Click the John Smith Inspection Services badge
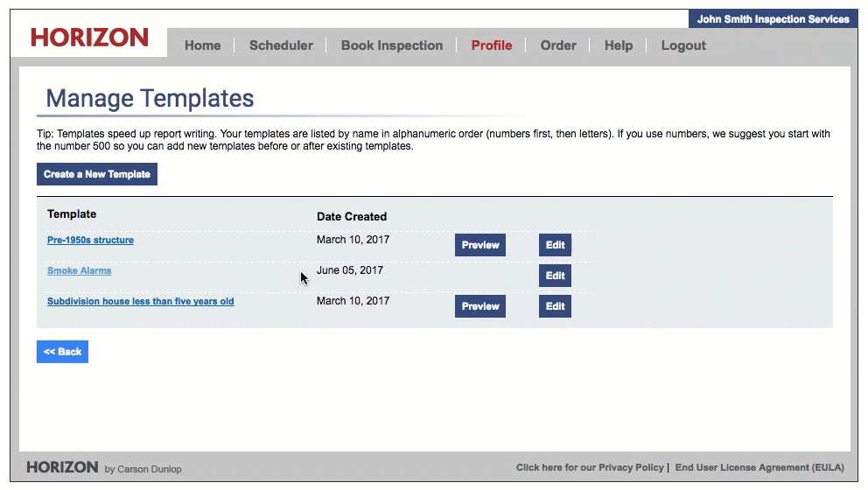 (x=773, y=19)
